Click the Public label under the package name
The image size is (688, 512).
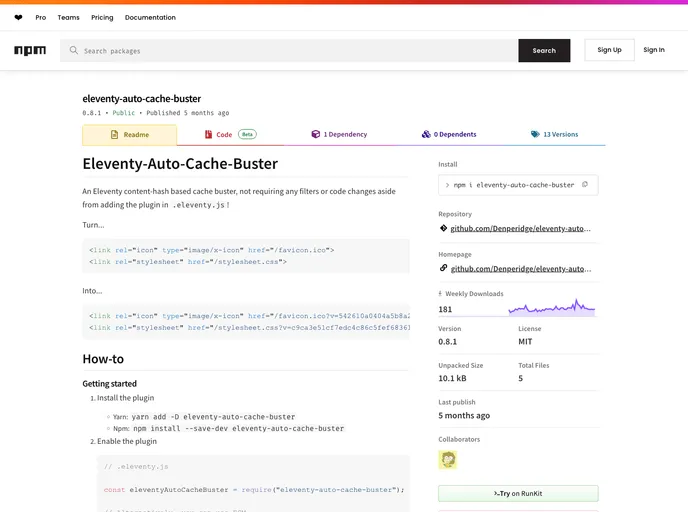click(124, 113)
